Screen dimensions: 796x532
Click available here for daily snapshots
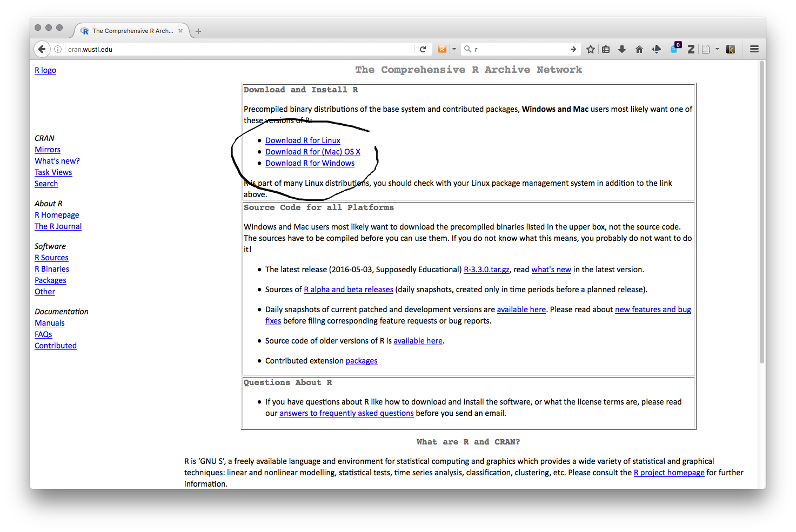tap(521, 309)
